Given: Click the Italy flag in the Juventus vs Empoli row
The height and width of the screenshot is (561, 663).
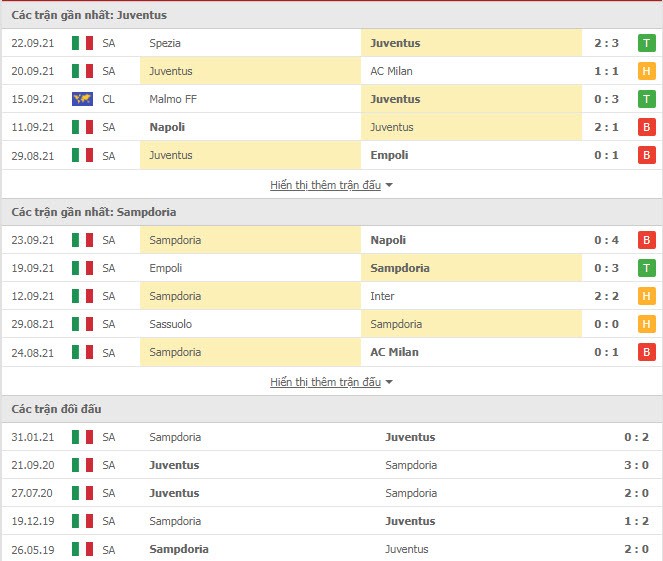Looking at the screenshot, I should 82,155.
